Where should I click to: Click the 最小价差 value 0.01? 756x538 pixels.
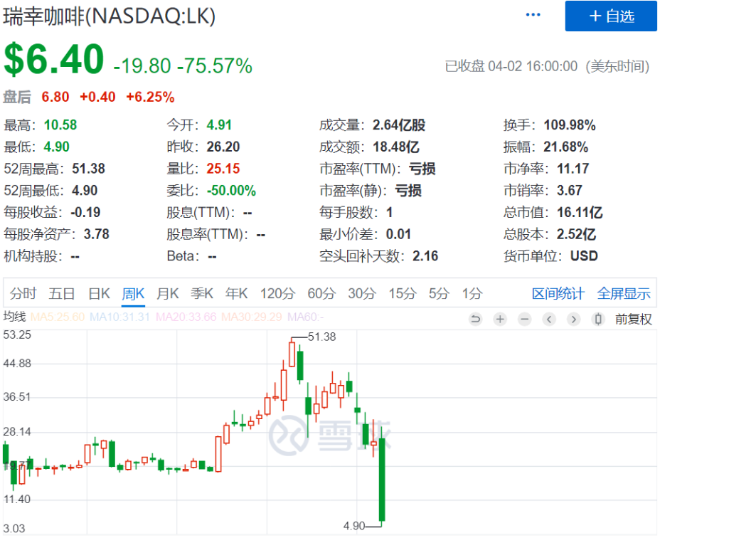(398, 234)
